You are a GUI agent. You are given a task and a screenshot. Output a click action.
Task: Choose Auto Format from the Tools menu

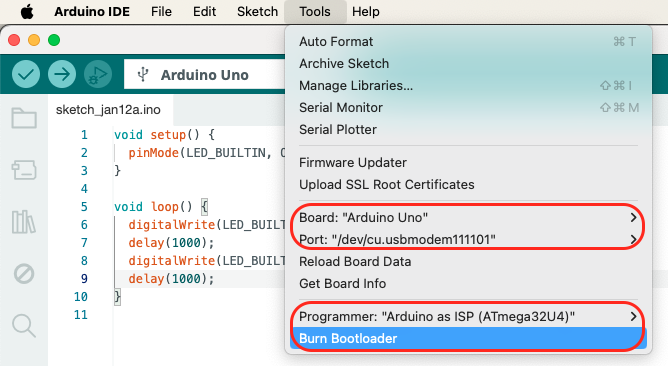(469, 42)
